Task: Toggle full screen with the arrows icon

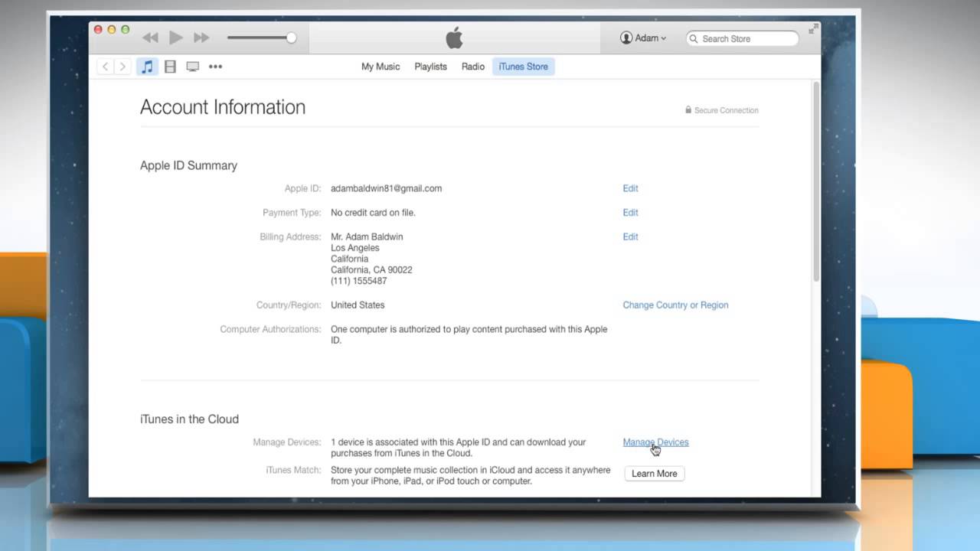Action: click(x=813, y=29)
